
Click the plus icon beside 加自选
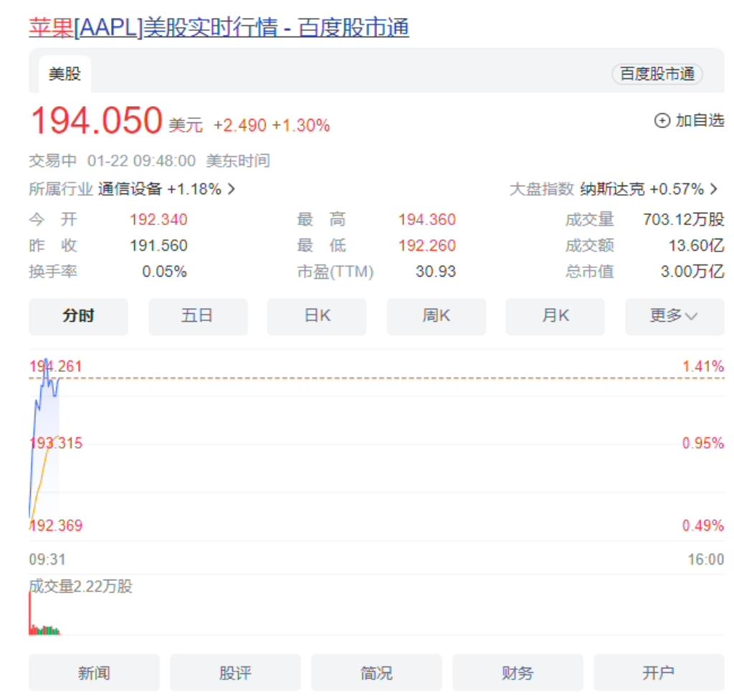[x=662, y=120]
